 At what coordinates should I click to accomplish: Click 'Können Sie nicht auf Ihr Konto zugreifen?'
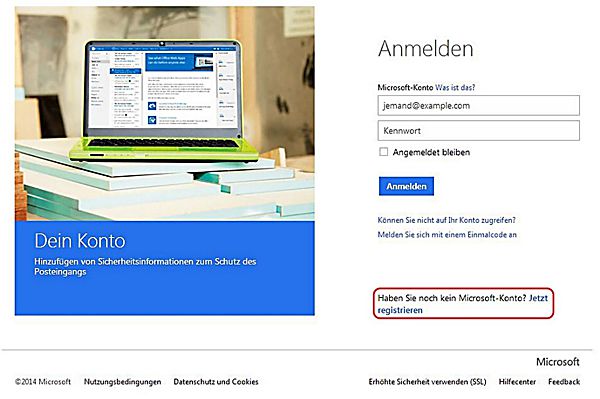coord(446,220)
